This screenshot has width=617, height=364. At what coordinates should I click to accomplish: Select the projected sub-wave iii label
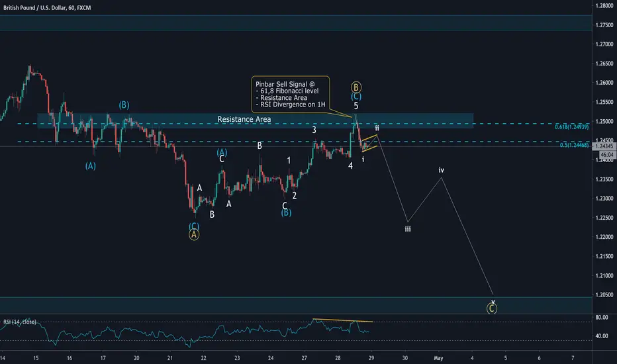pyautogui.click(x=408, y=229)
